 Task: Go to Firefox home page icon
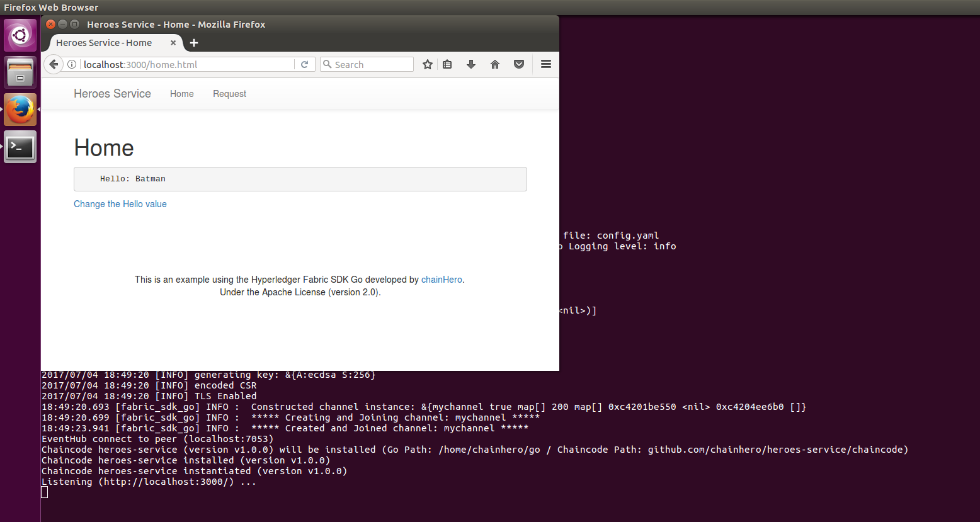(495, 64)
